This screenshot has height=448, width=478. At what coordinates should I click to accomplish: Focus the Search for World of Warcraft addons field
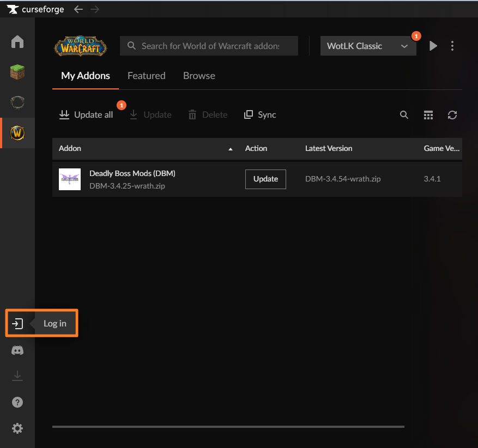pyautogui.click(x=209, y=46)
